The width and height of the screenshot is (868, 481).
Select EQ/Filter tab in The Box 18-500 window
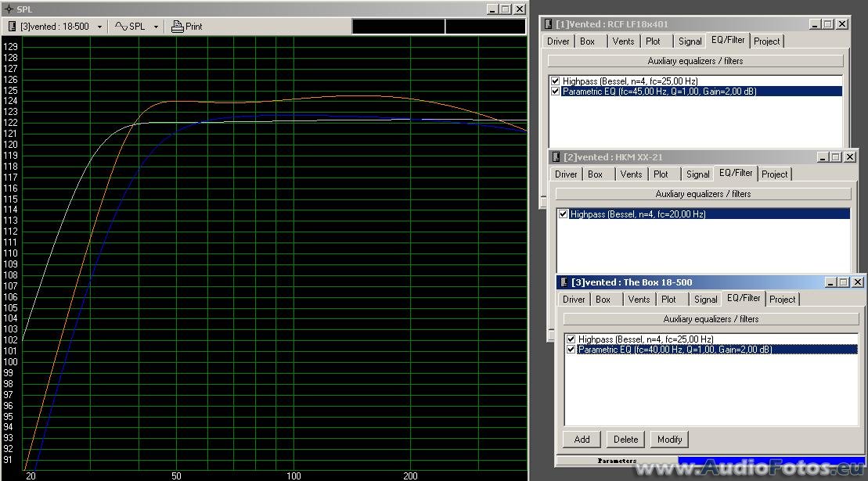744,297
